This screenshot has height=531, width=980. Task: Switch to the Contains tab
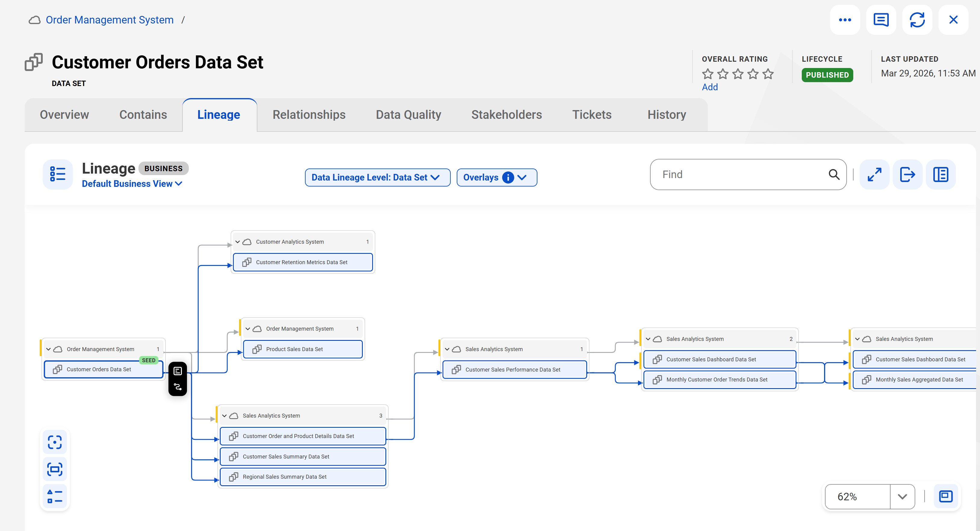pyautogui.click(x=143, y=115)
